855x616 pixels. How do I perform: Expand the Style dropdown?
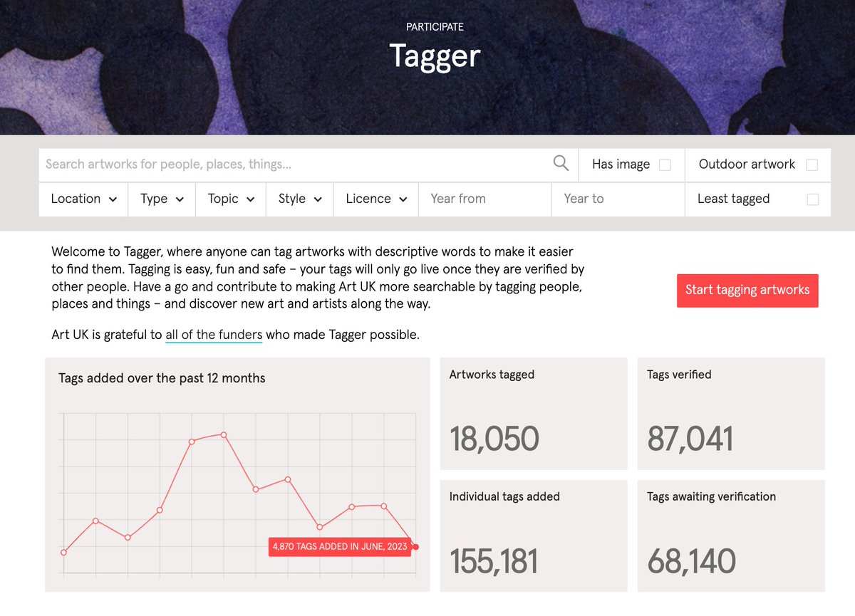pyautogui.click(x=300, y=199)
